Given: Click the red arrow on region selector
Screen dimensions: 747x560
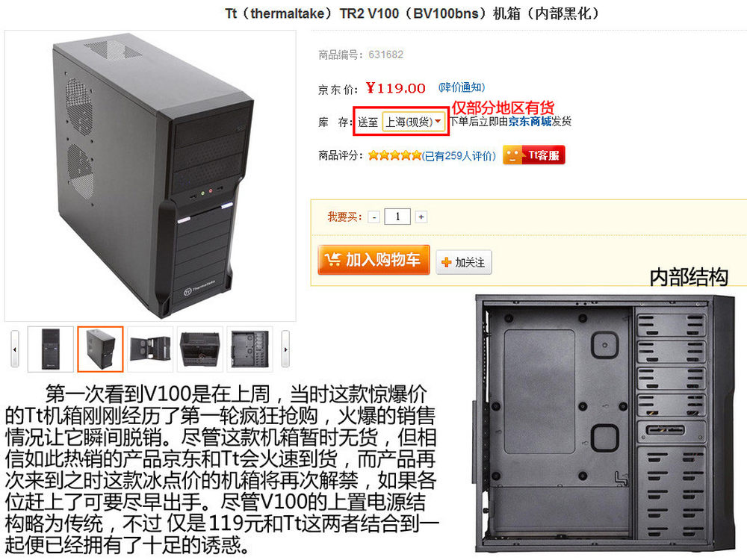Looking at the screenshot, I should [438, 122].
